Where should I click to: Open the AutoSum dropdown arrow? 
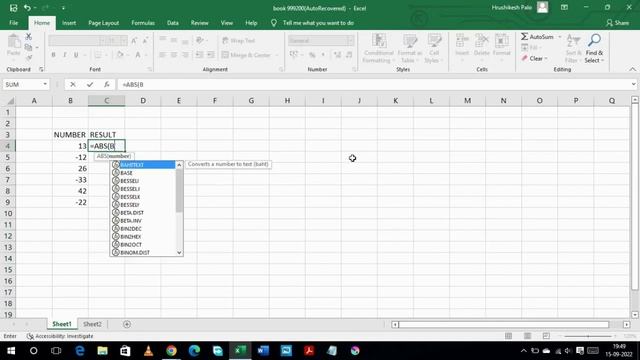point(560,37)
